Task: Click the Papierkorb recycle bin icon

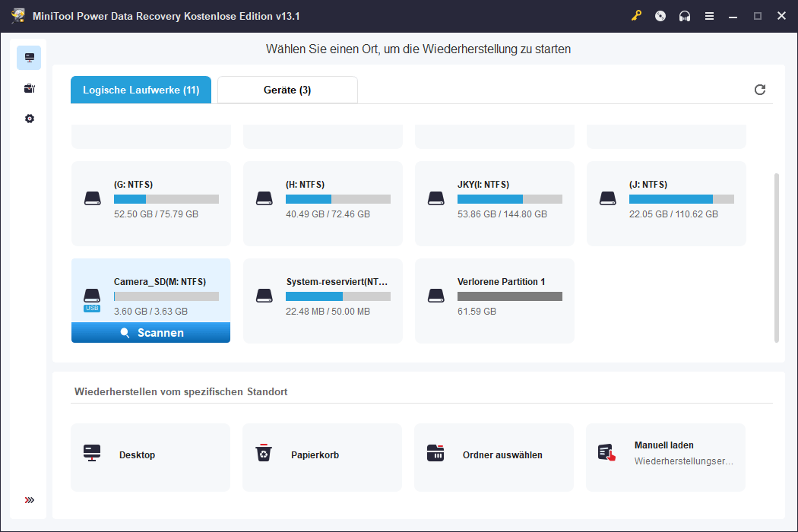Action: tap(264, 453)
